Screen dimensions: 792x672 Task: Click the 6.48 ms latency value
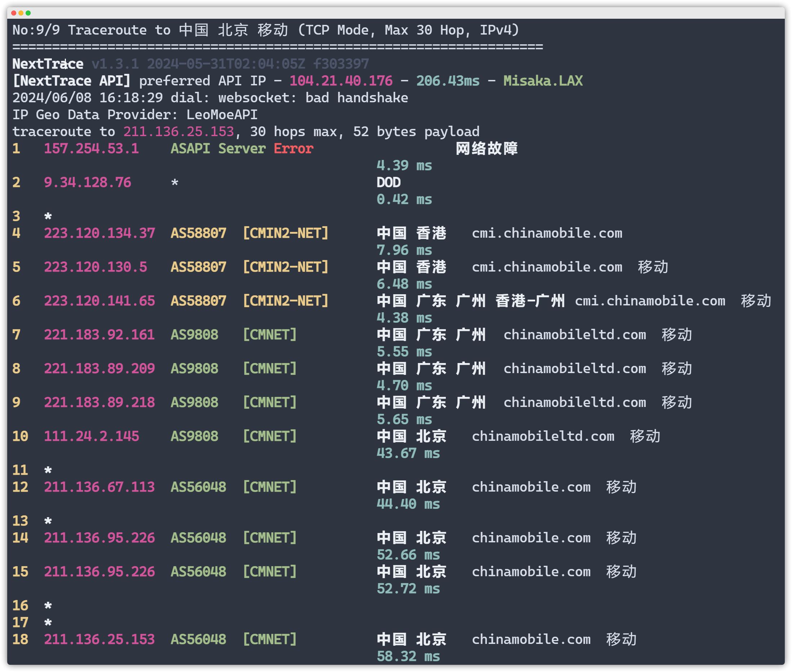tap(404, 284)
